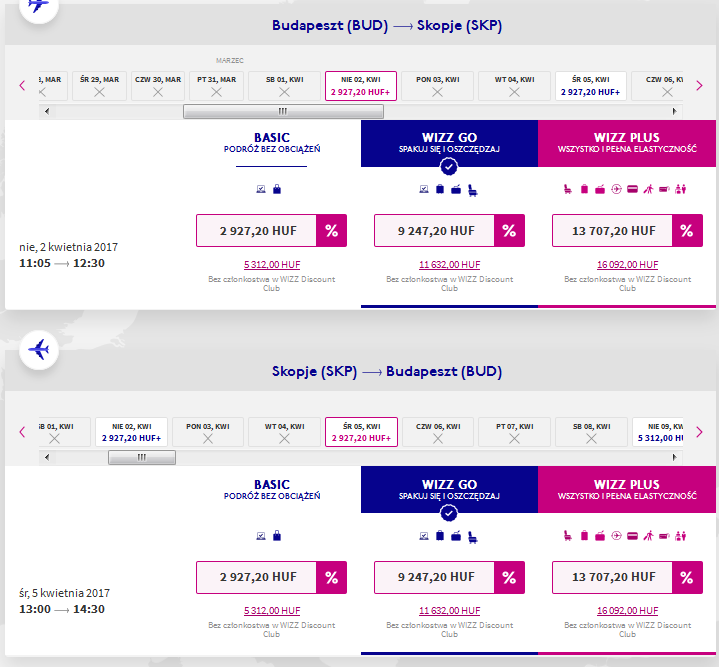The width and height of the screenshot is (719, 667).
Task: Show later return dates with the right pink arrow
Action: point(699,432)
